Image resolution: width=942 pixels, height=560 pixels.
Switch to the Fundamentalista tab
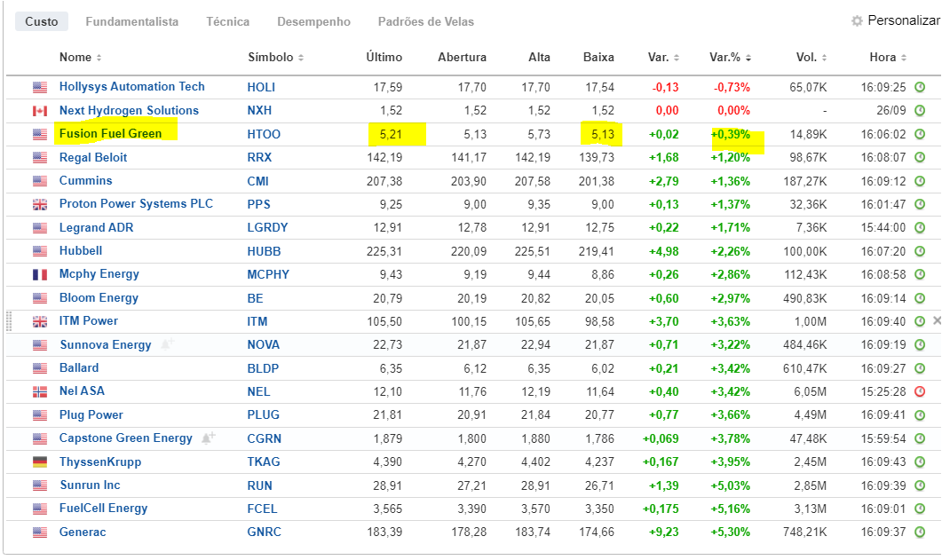[131, 21]
